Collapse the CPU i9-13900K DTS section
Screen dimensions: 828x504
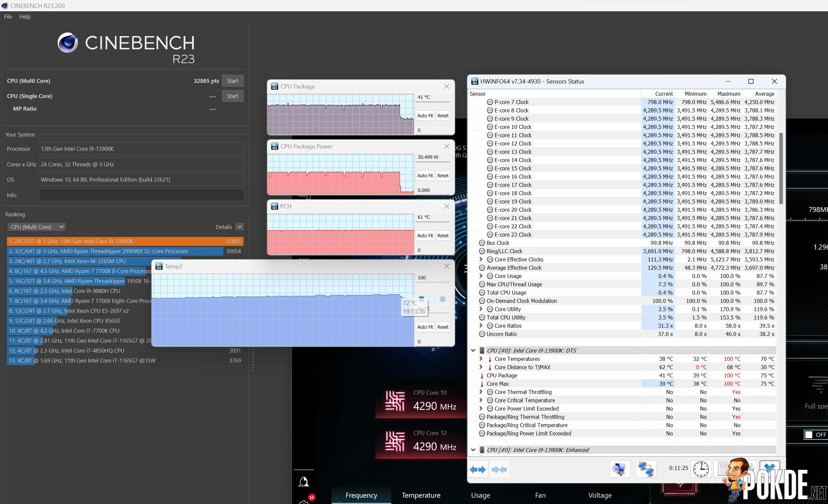(x=473, y=351)
